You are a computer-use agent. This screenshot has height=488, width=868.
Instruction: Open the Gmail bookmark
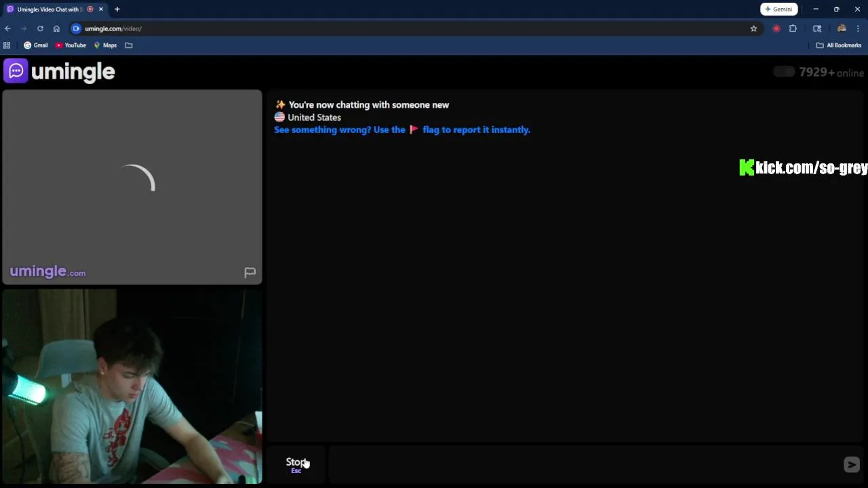click(x=36, y=45)
